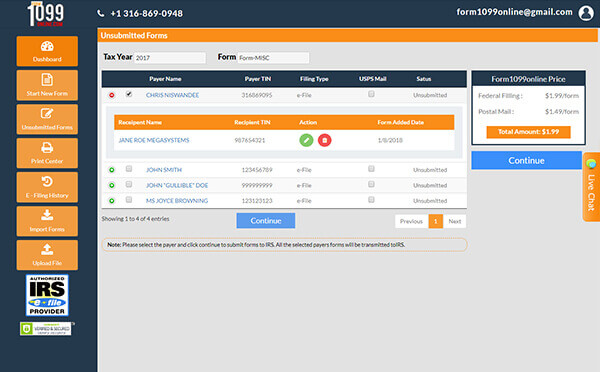Open recipient link JANE ROE MEGASYSTEMS
The height and width of the screenshot is (372, 600).
tap(154, 140)
